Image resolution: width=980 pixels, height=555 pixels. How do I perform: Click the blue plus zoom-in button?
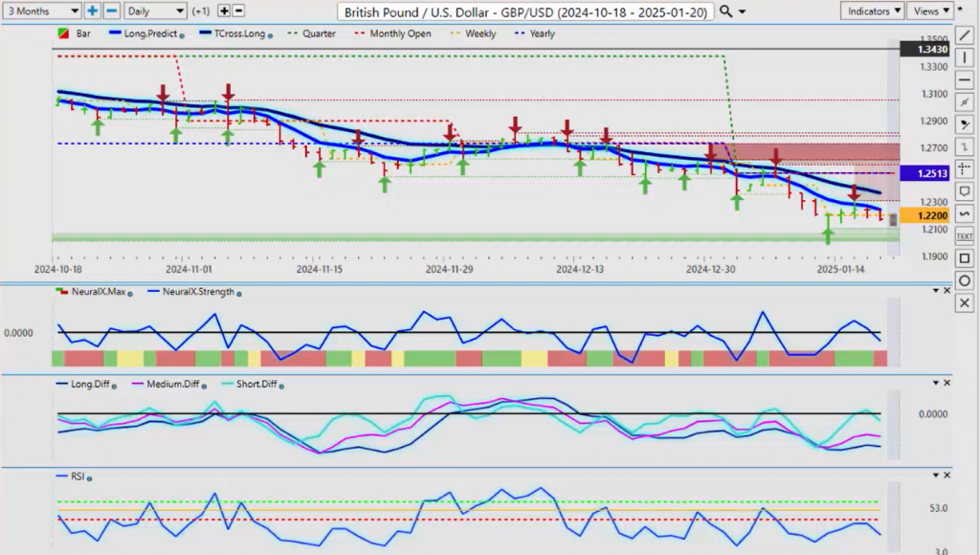pyautogui.click(x=93, y=11)
